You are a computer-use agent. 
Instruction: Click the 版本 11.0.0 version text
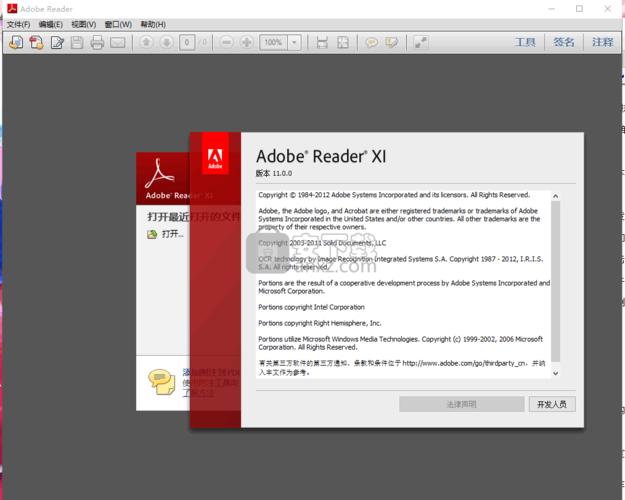click(274, 173)
